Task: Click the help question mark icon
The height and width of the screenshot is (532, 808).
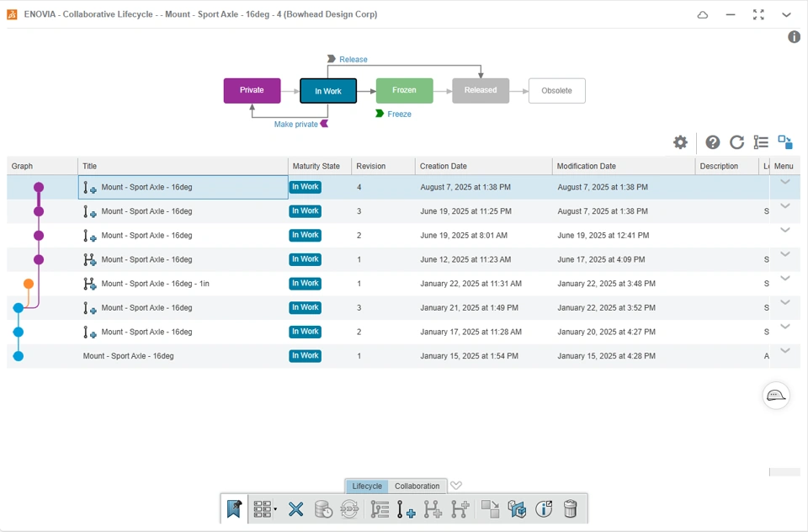Action: [x=713, y=142]
